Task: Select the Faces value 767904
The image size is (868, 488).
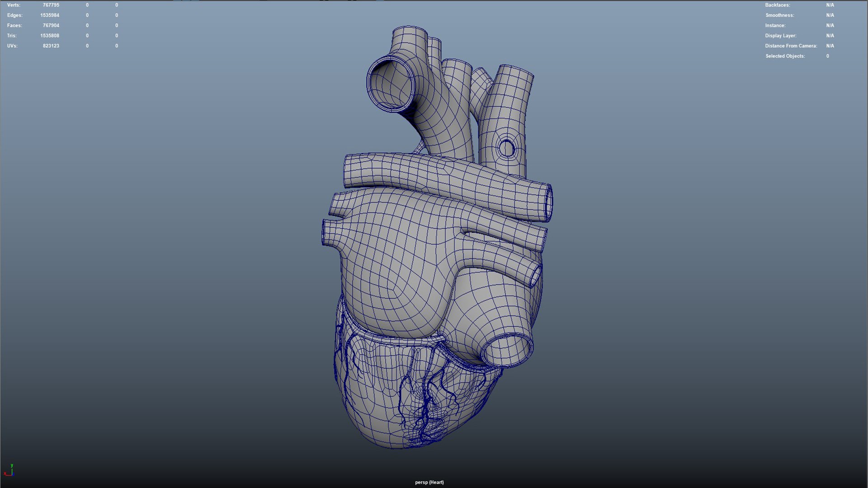Action: pyautogui.click(x=51, y=26)
